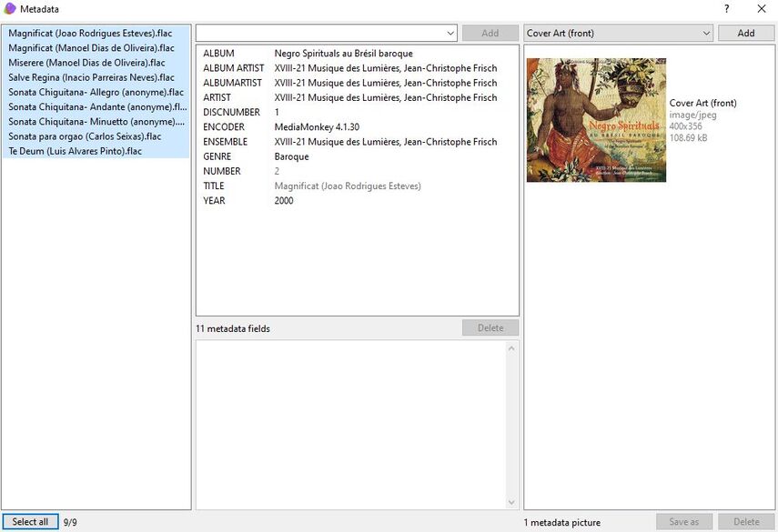Screen dimensions: 778x532
Task: Select Sonata para orgao (Carlos Seixas).flac
Action: (96, 136)
